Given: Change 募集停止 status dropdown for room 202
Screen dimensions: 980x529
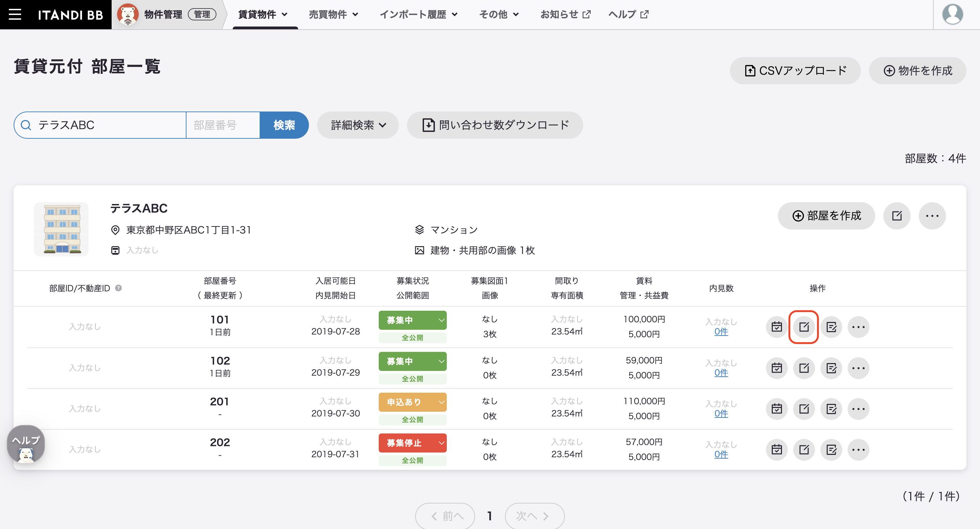Looking at the screenshot, I should [412, 443].
